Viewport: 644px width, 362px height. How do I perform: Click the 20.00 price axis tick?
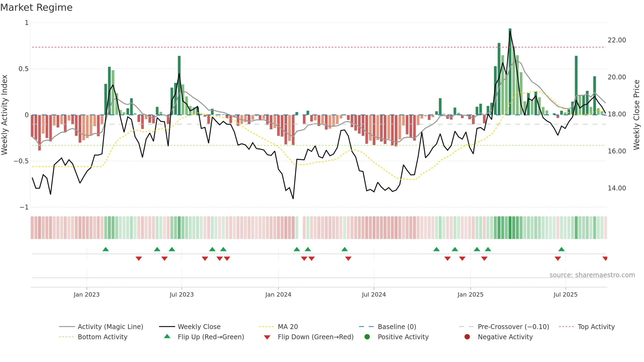tap(617, 77)
